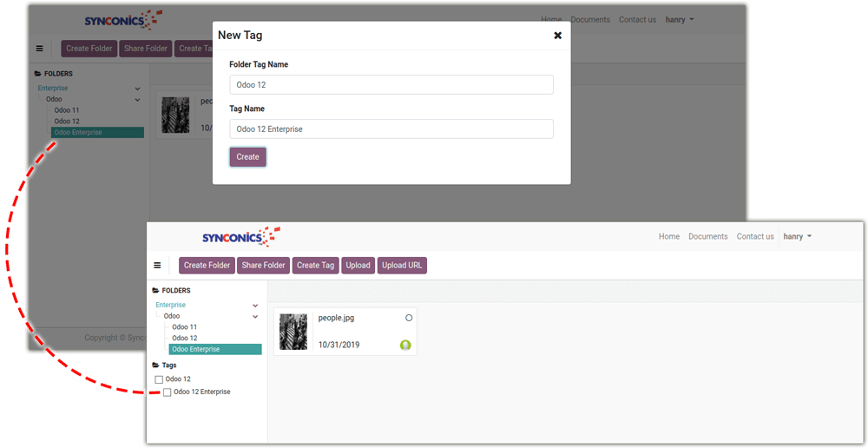Select the radio circle on people.jpg card

409,319
